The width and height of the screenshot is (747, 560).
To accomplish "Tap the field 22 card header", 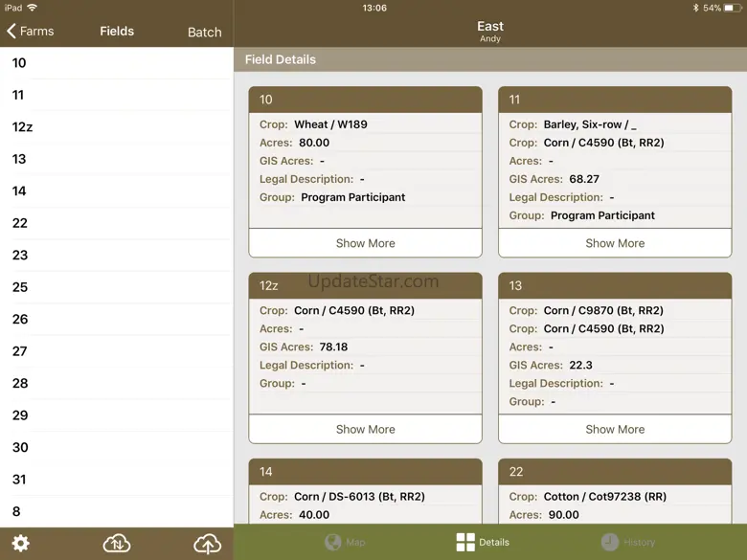I will [614, 472].
